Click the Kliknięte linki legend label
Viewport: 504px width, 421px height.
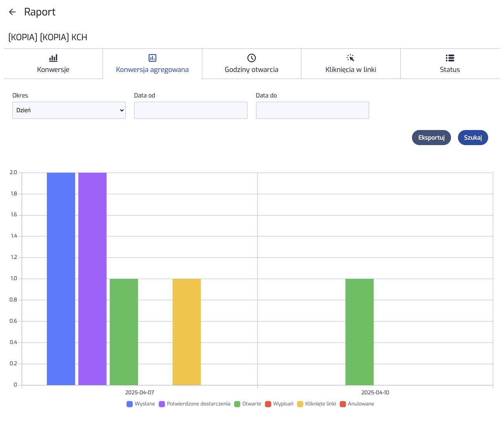[321, 404]
